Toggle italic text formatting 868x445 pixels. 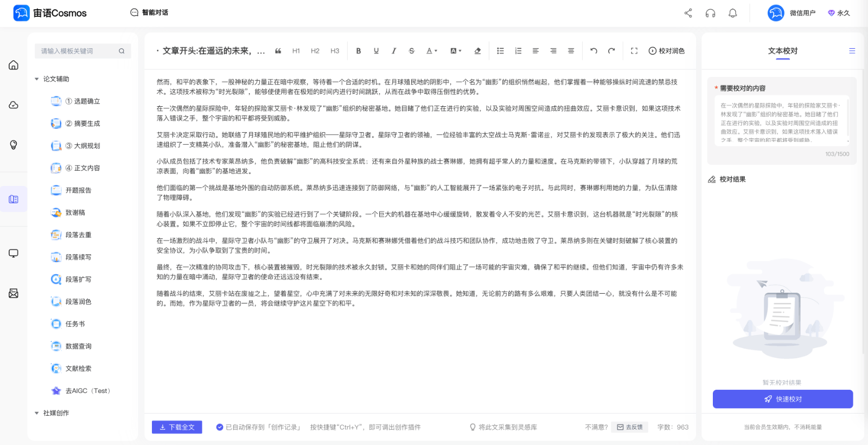394,51
